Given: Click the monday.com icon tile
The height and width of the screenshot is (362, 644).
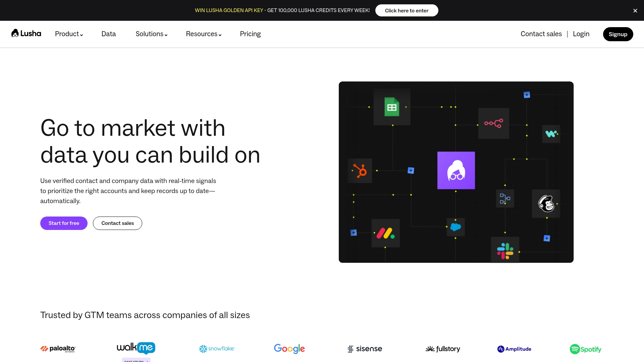Looking at the screenshot, I should (x=385, y=233).
